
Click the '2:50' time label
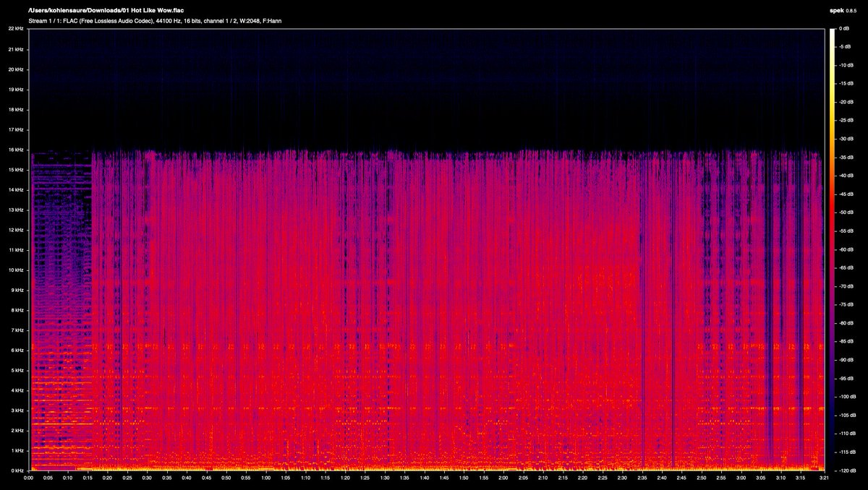(702, 478)
